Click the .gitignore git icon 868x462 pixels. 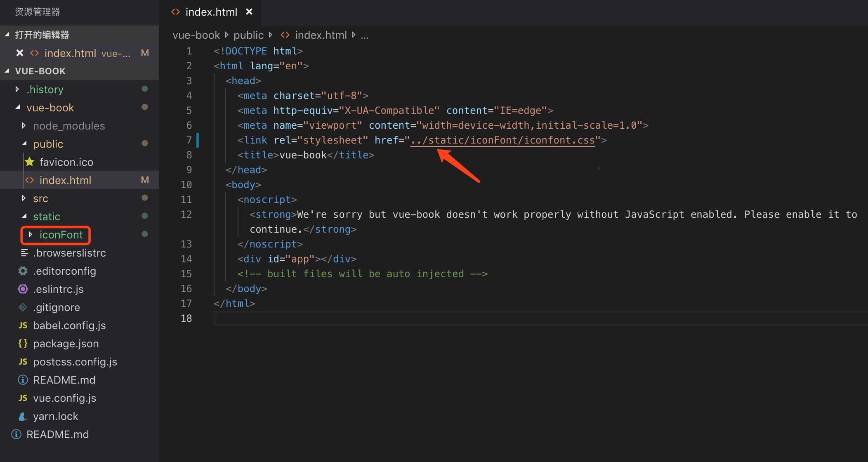point(23,307)
